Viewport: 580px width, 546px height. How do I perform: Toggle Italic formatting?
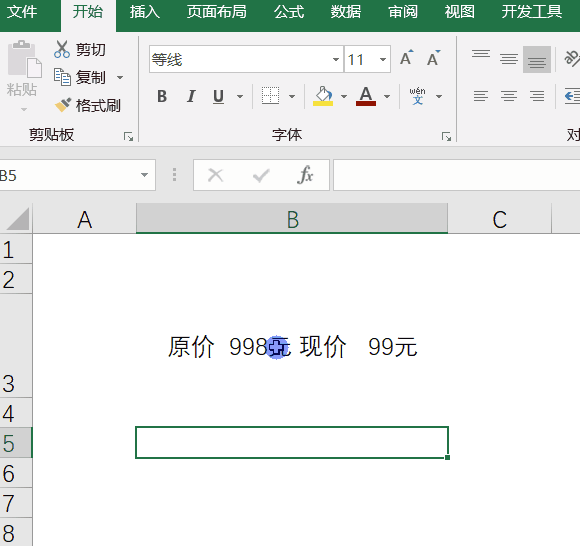click(x=190, y=96)
